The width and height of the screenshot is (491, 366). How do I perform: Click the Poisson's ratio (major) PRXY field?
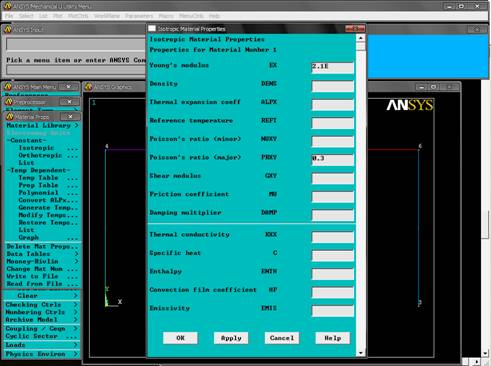(x=333, y=160)
